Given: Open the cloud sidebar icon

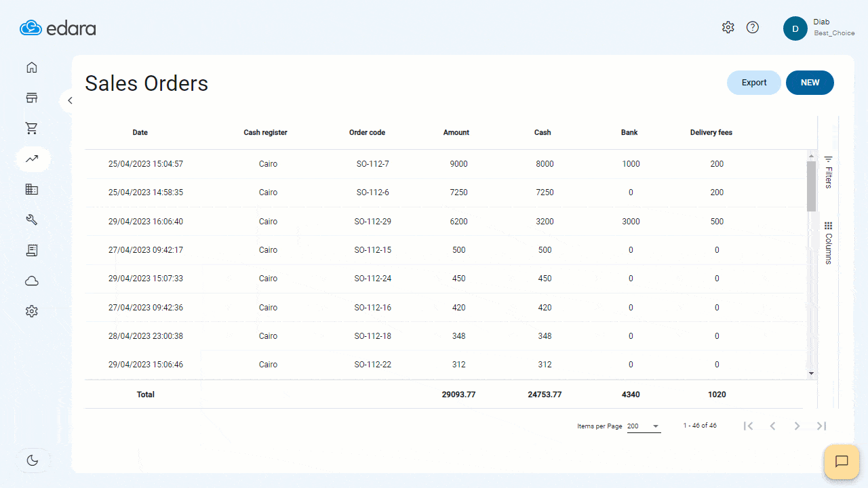Looking at the screenshot, I should click(x=32, y=281).
